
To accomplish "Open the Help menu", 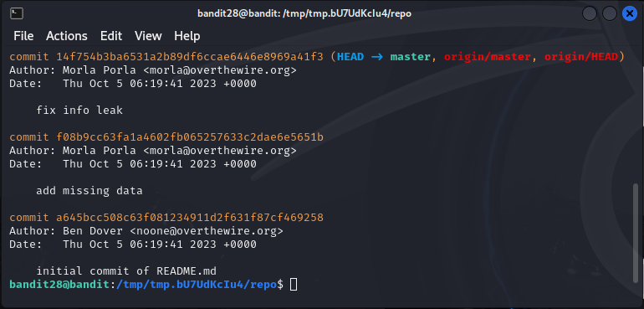I will click(x=187, y=36).
